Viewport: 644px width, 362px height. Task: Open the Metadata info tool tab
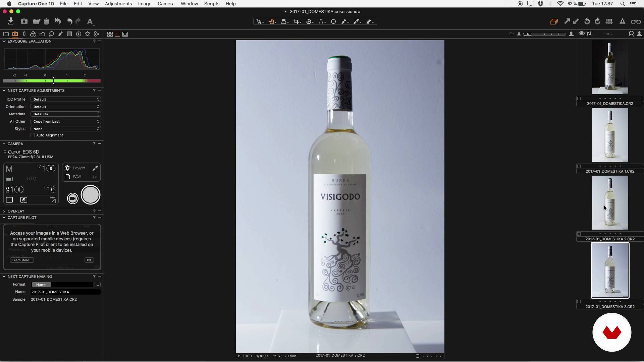click(78, 34)
